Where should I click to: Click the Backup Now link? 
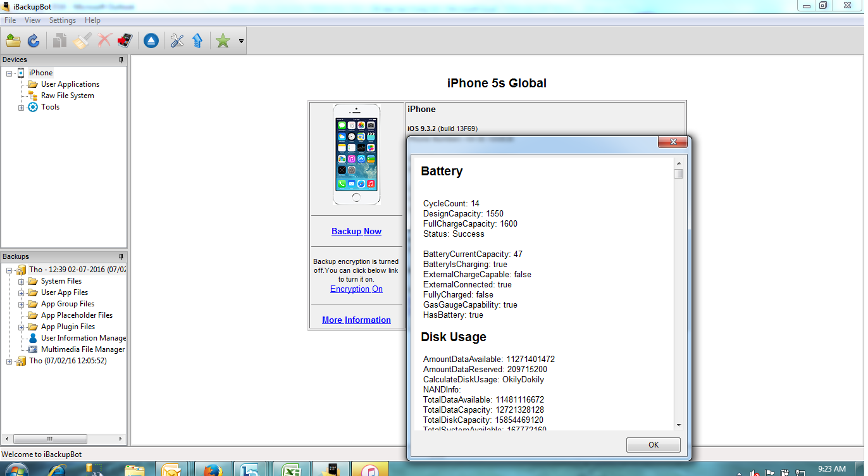tap(357, 231)
